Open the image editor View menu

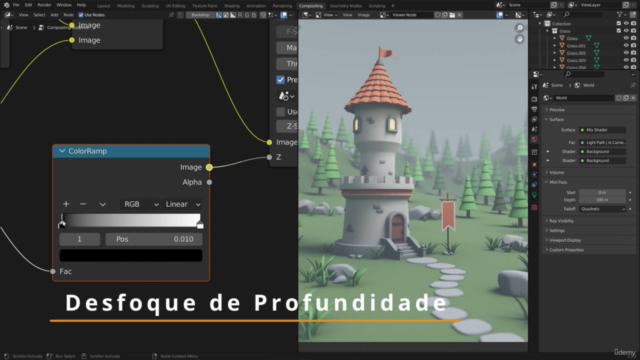[x=347, y=15]
